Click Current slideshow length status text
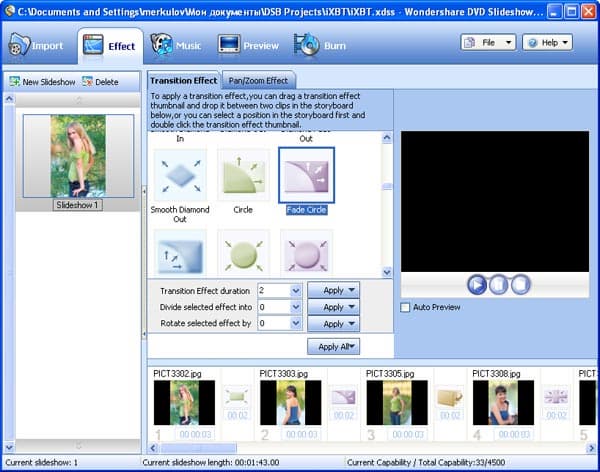600x472 pixels. click(x=211, y=462)
